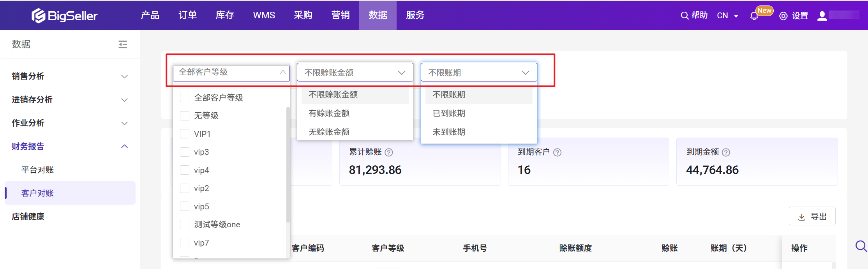Tick the VIP1 customer level checkbox
The image size is (868, 269).
coord(185,134)
